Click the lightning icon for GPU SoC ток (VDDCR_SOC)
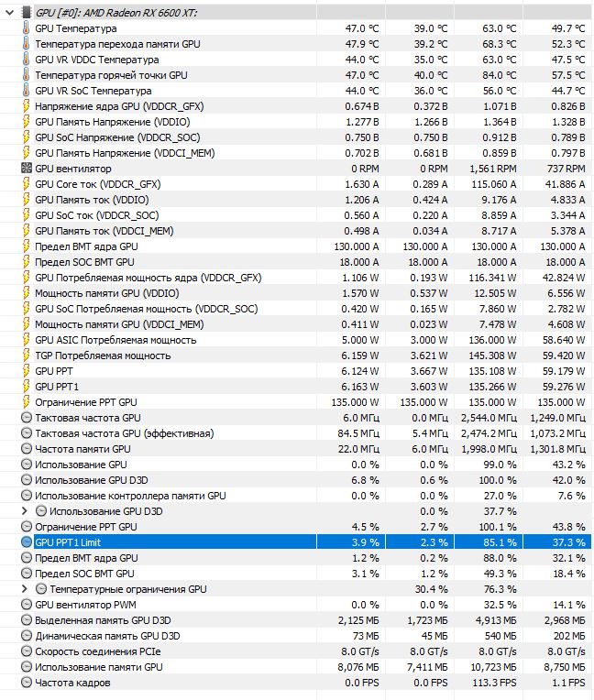The height and width of the screenshot is (700, 594). tap(27, 215)
